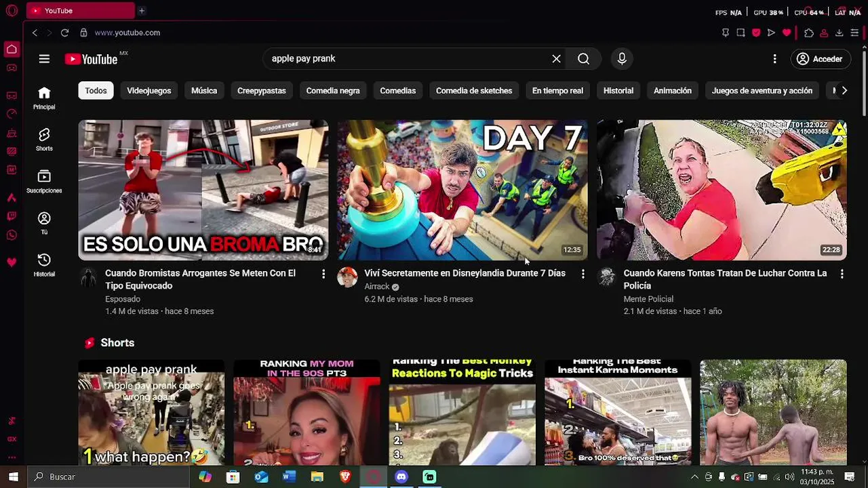868x488 pixels.
Task: Open the apple pay prank Short
Action: pos(151,412)
